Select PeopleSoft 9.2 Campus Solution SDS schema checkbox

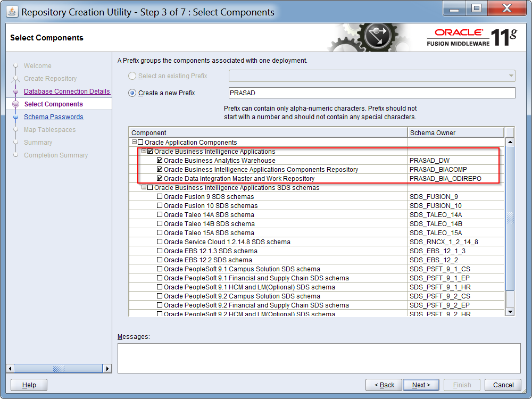(x=160, y=296)
